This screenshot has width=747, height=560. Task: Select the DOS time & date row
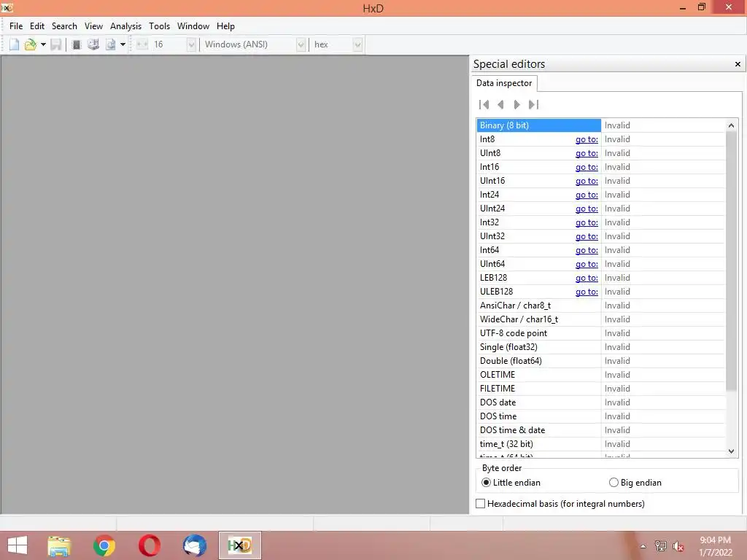point(601,429)
